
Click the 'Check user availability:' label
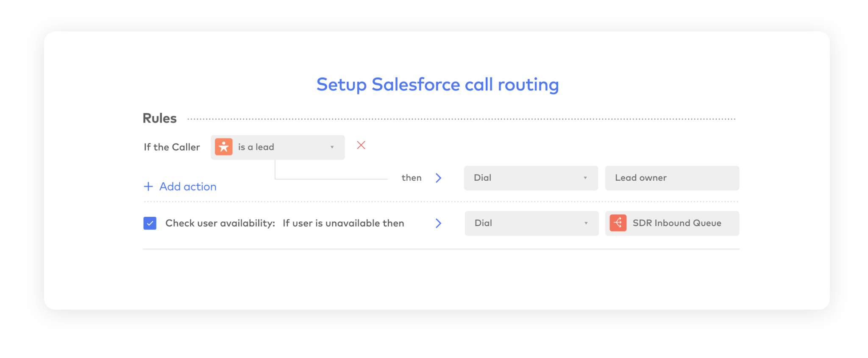click(220, 224)
